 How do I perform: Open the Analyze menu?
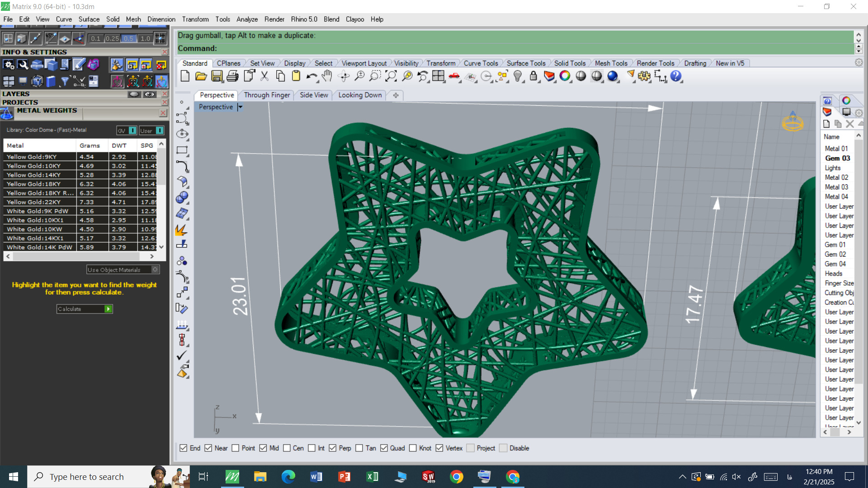pos(247,19)
